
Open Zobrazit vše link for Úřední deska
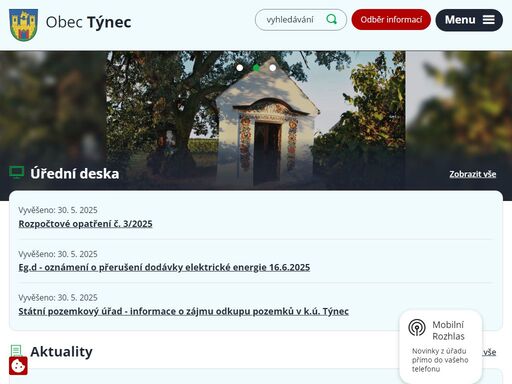click(473, 174)
